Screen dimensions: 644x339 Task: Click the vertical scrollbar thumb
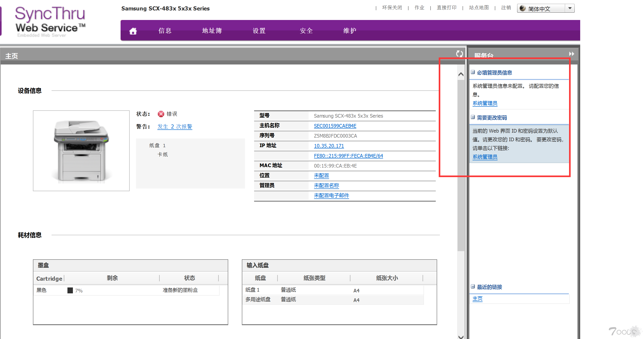point(461,165)
